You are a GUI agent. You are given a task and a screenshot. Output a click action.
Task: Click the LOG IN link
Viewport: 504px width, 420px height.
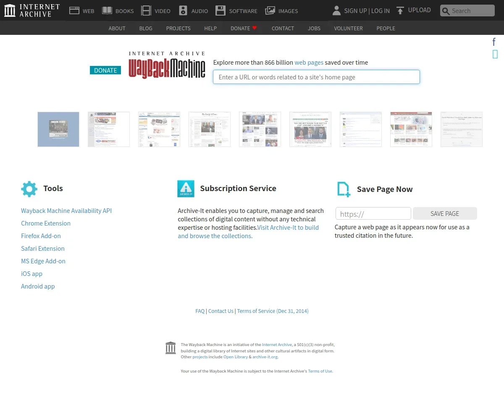tap(380, 11)
